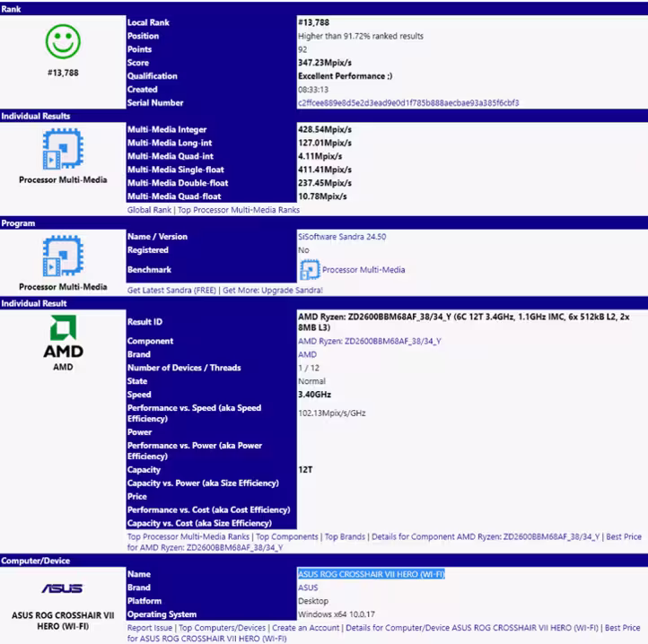Open the AMD brand link
This screenshot has height=644, width=648.
click(x=308, y=354)
